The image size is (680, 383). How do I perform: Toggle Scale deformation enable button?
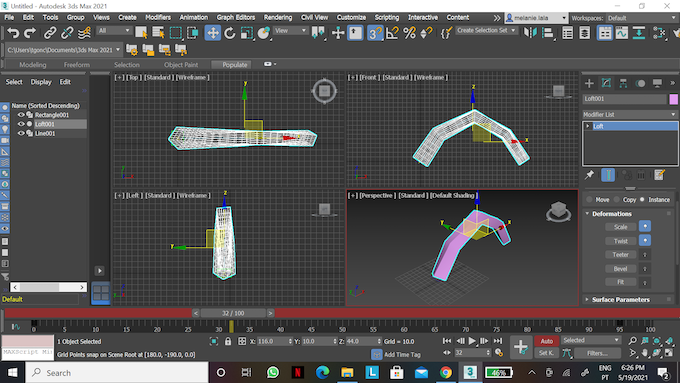click(645, 226)
